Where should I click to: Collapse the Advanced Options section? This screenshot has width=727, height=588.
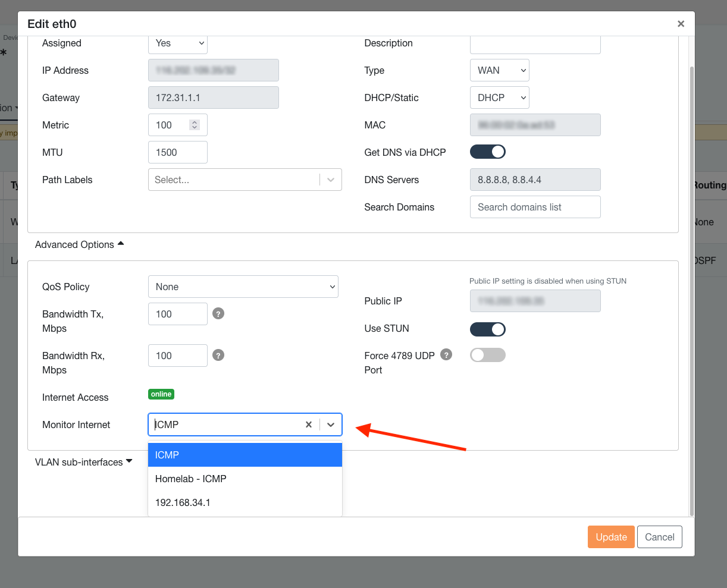pyautogui.click(x=79, y=244)
